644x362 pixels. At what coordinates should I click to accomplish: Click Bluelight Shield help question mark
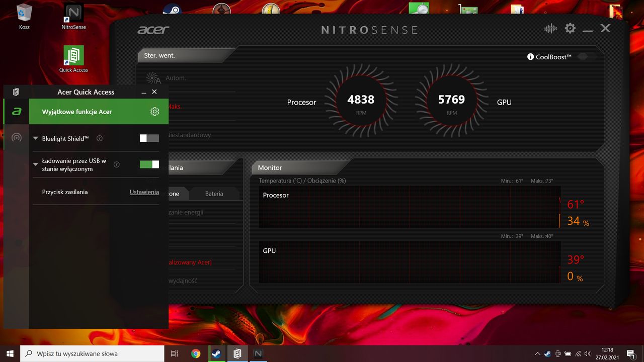100,138
